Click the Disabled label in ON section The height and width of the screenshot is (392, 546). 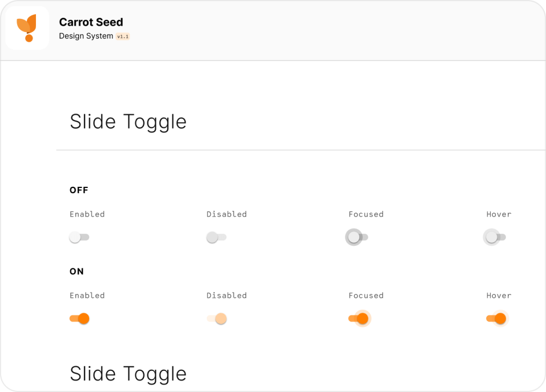click(x=227, y=295)
